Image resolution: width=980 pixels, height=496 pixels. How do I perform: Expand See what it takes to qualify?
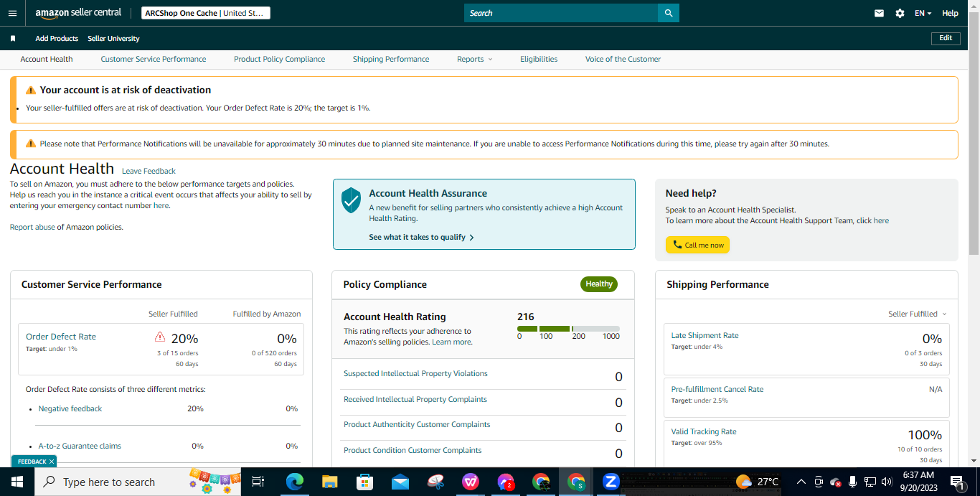(x=421, y=237)
